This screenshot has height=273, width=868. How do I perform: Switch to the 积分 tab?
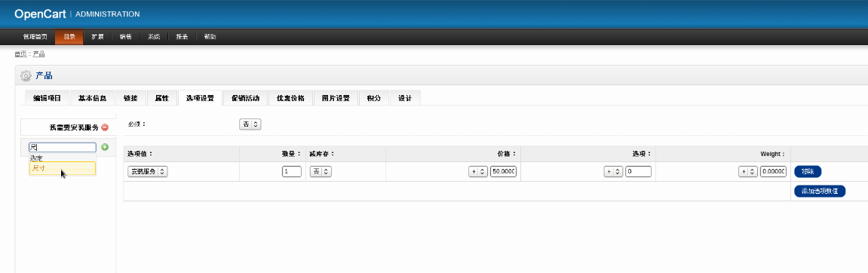click(373, 98)
